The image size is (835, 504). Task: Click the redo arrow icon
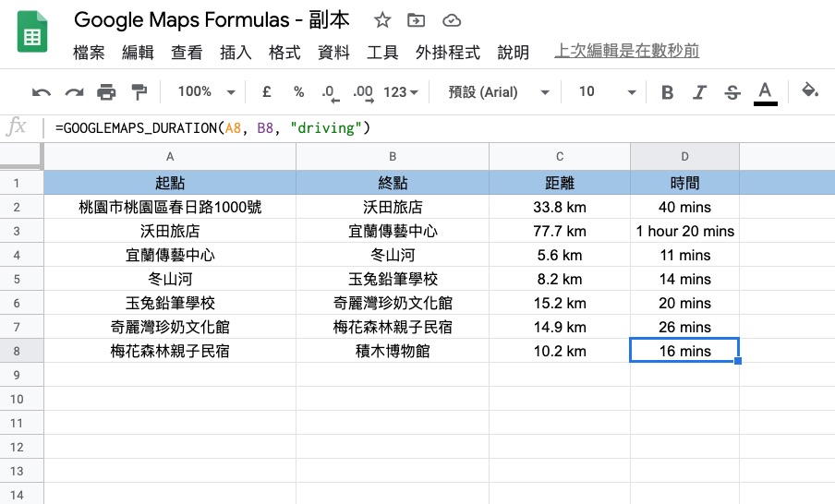tap(74, 92)
